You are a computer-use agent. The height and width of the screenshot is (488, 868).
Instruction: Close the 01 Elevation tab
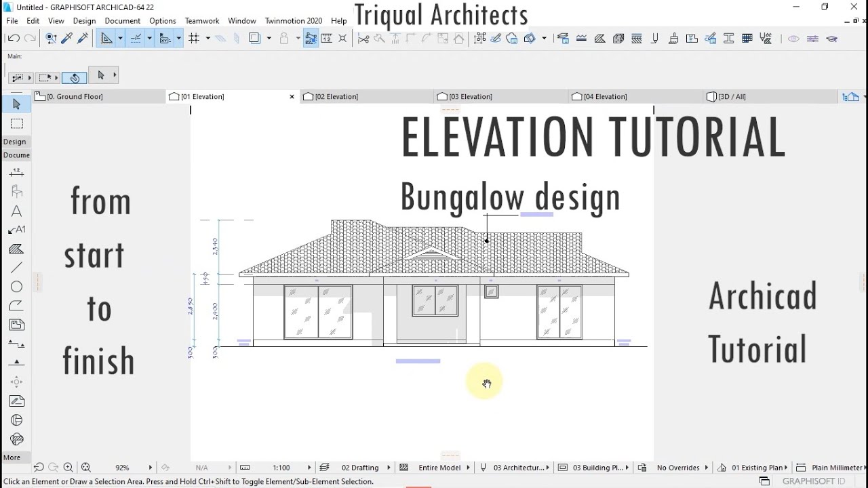(292, 97)
